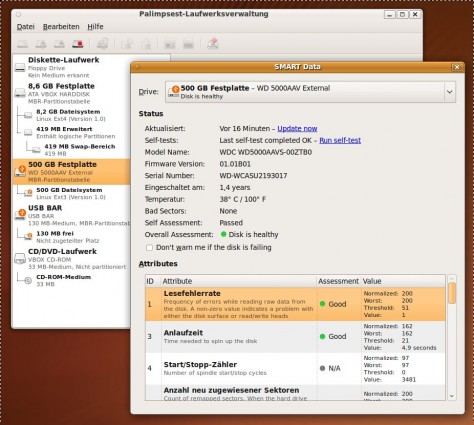The image size is (474, 425).
Task: Sort attributes by the ID column header
Action: click(x=153, y=281)
